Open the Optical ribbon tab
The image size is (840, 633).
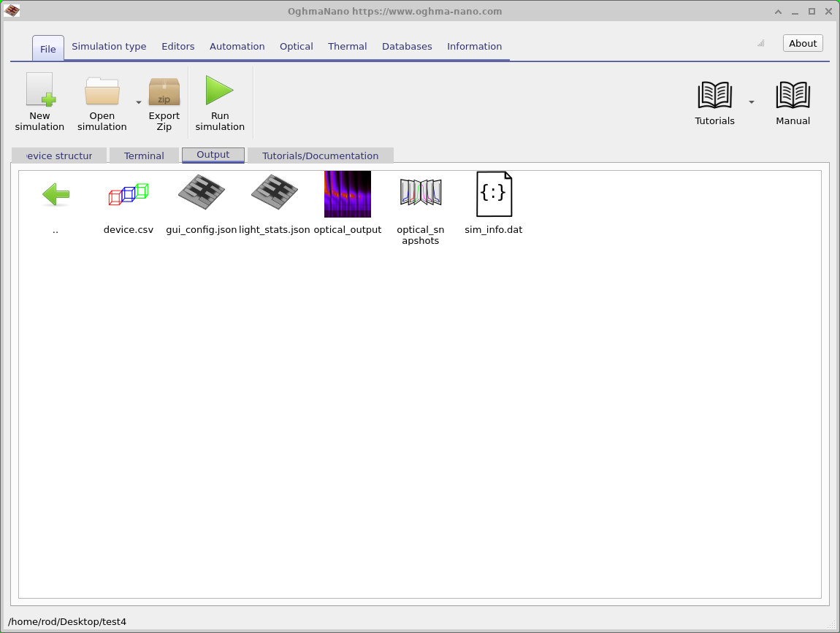click(297, 47)
